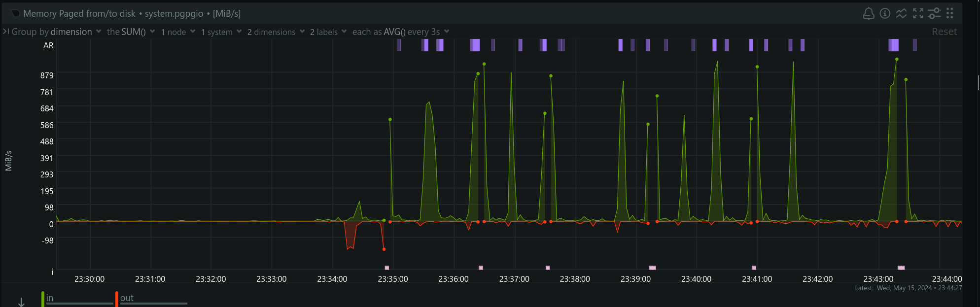Open the alerts bell icon
Screen dimensions: 980x307
(x=869, y=14)
